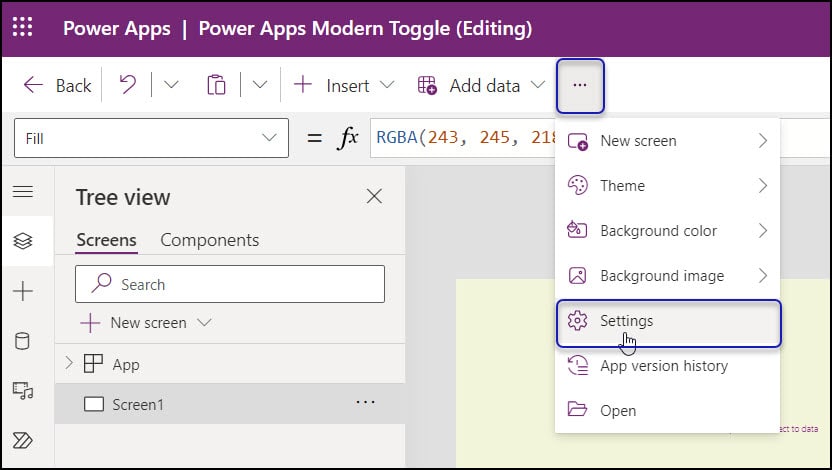This screenshot has height=470, width=832.
Task: Click the Insert plus icon in sidebar
Action: click(x=23, y=291)
